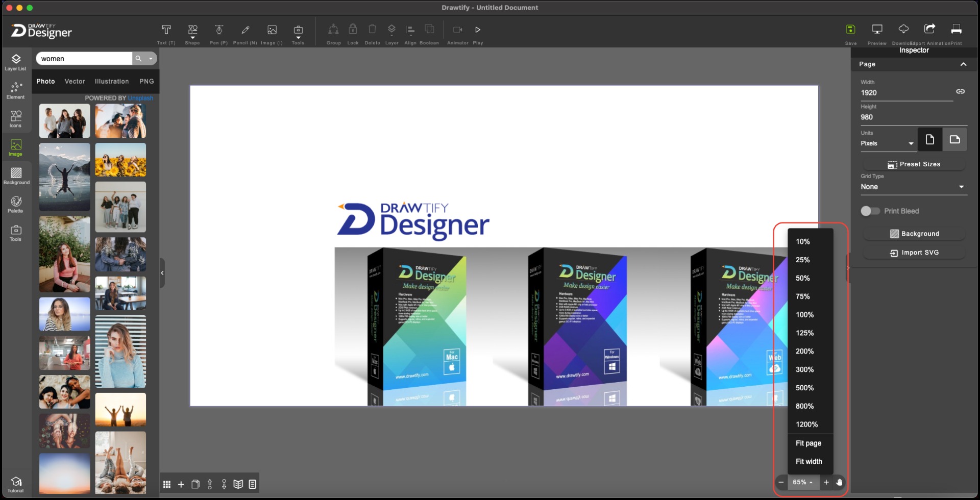Click the search field containing women
Image resolution: width=980 pixels, height=500 pixels.
tap(84, 59)
